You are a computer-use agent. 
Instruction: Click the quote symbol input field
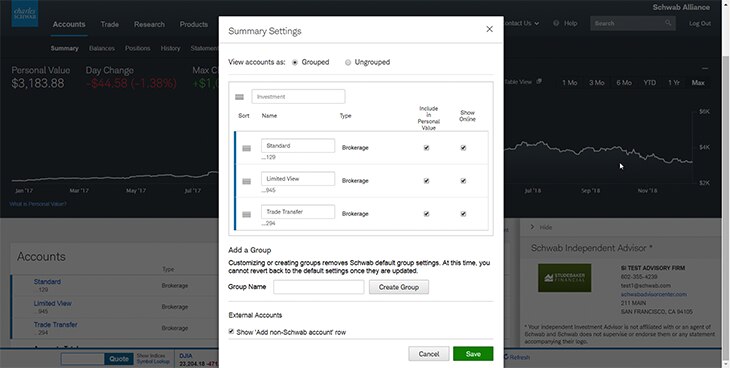pos(83,359)
